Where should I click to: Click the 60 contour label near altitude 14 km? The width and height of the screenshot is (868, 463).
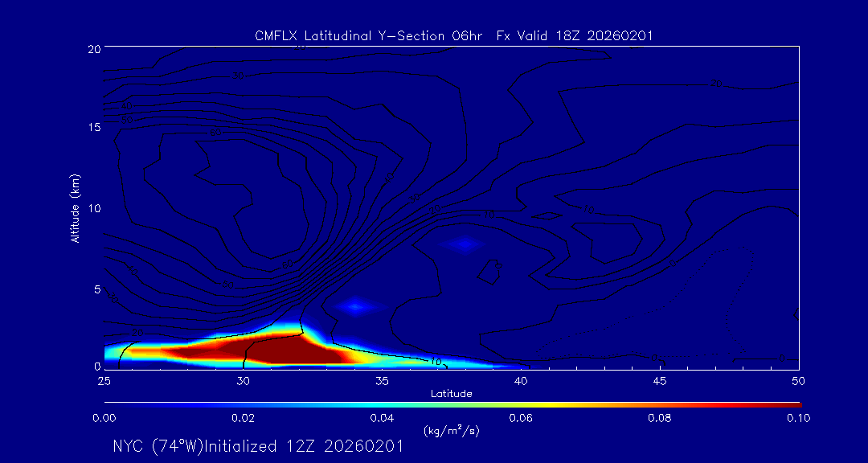[x=216, y=133]
